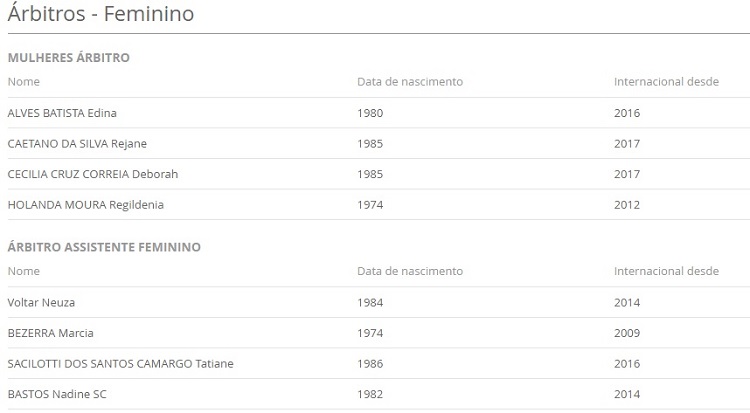Click Internacional desde header in referees table

pyautogui.click(x=666, y=82)
